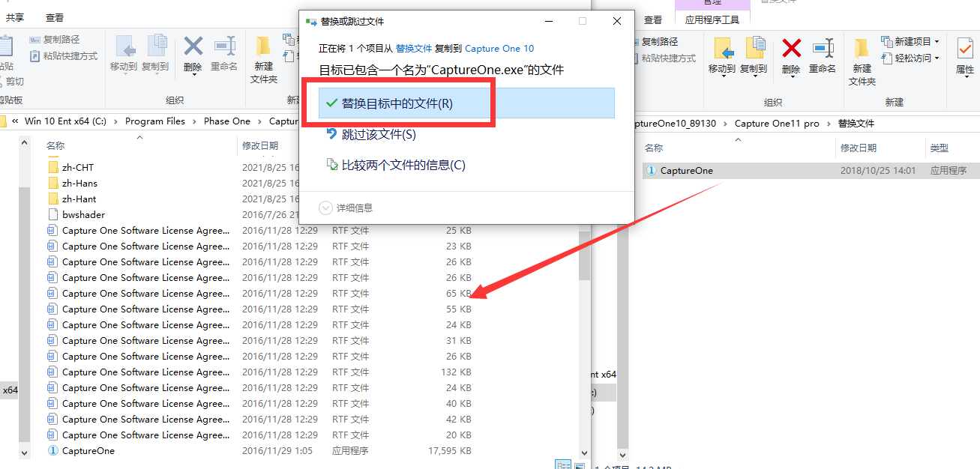Click the grey X Delete icon in left window
The height and width of the screenshot is (469, 980).
193,46
